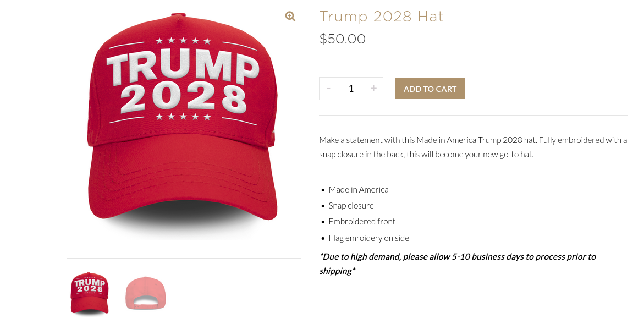The width and height of the screenshot is (644, 318).
Task: Click the bottom row of stars on the hat
Action: coord(183,117)
